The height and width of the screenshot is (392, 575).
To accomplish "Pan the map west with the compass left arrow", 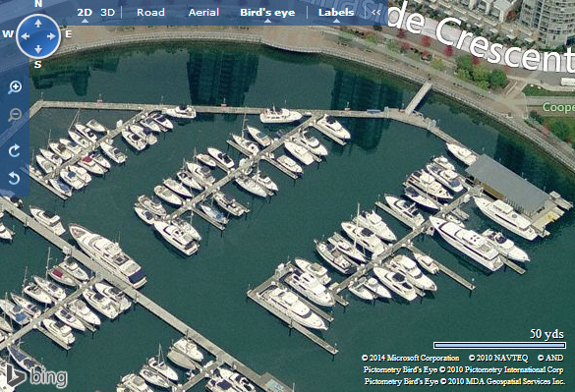I will [26, 36].
